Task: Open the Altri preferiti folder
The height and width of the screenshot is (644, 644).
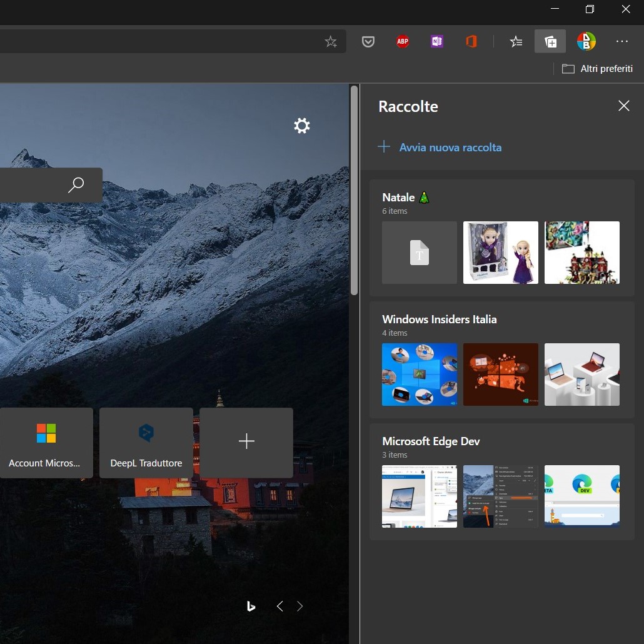Action: [x=597, y=69]
